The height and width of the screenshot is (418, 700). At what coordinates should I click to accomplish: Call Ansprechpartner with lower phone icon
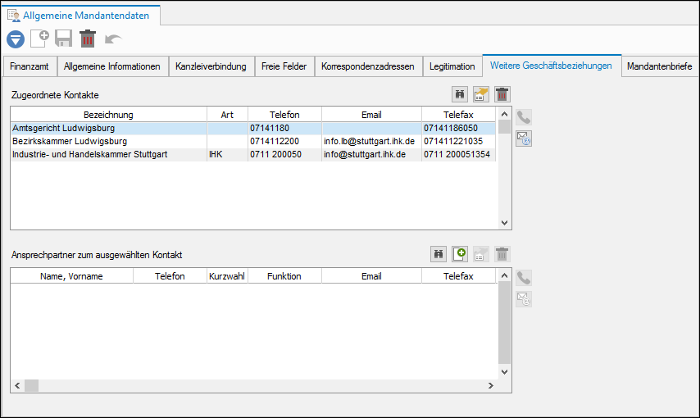point(524,278)
